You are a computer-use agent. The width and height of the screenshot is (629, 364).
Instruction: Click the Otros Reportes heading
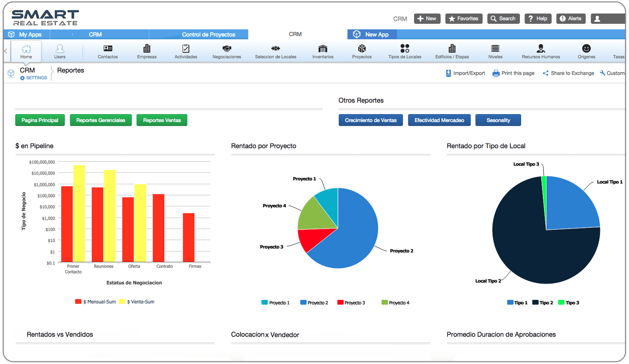(x=361, y=100)
